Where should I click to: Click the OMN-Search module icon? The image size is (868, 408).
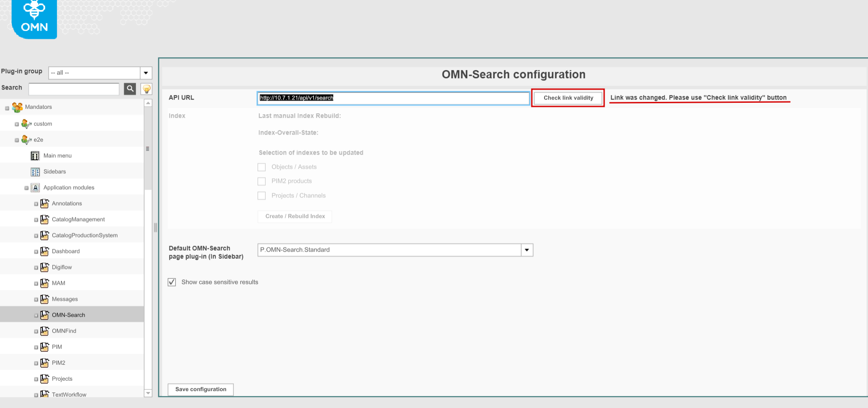pyautogui.click(x=45, y=315)
